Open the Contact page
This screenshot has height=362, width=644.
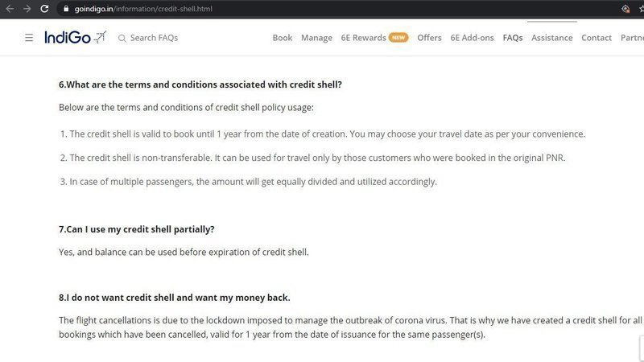(x=597, y=38)
